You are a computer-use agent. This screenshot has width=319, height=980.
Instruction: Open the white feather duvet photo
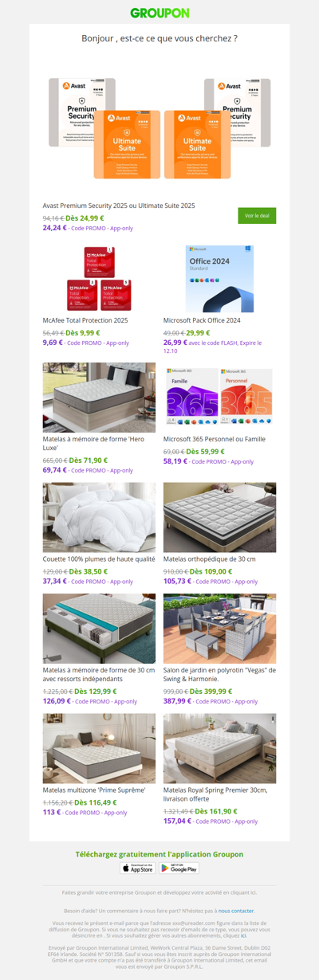click(99, 517)
